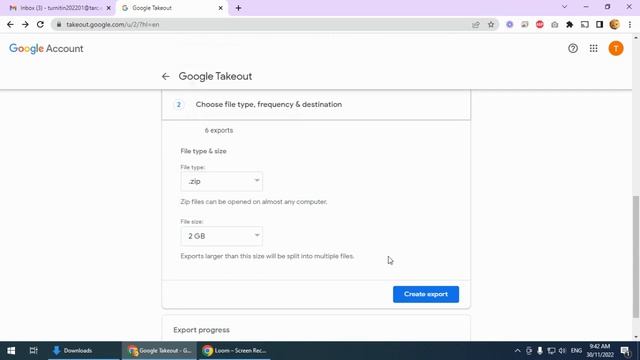Click the Google Takeout taskbar item
This screenshot has height=360, width=640.
(x=159, y=351)
